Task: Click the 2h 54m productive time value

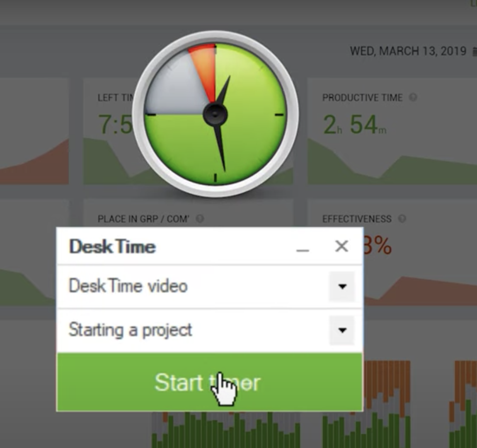Action: click(x=354, y=125)
